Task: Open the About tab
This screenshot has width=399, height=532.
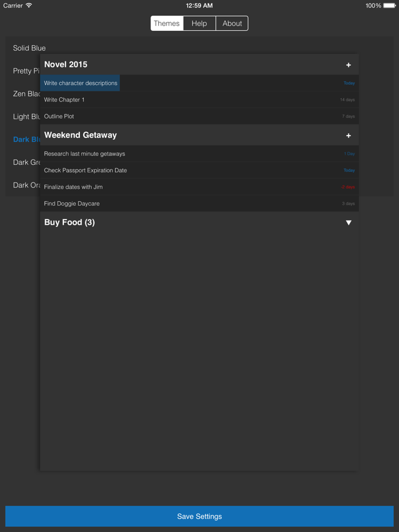Action: 231,23
